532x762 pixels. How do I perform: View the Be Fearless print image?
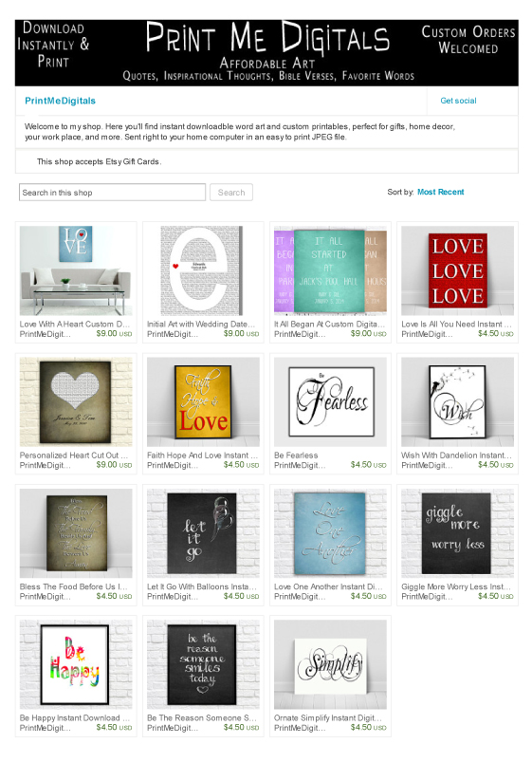(x=330, y=402)
